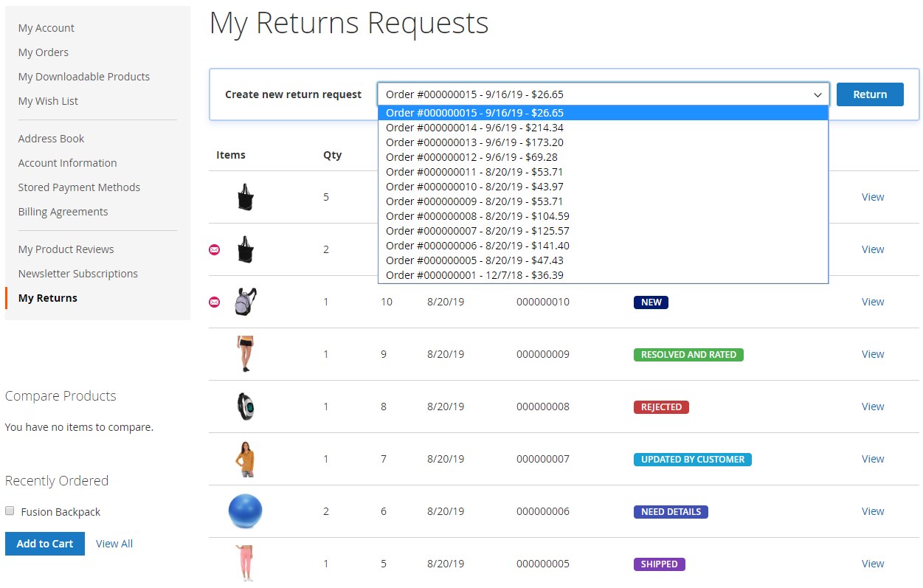Open My Product Reviews

(x=66, y=249)
